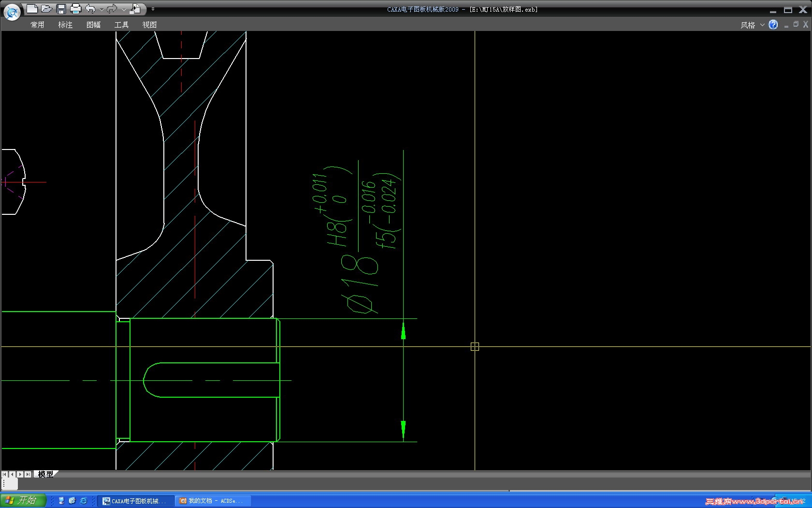Image resolution: width=812 pixels, height=508 pixels.
Task: Jump to the last sheet tab
Action: click(28, 474)
